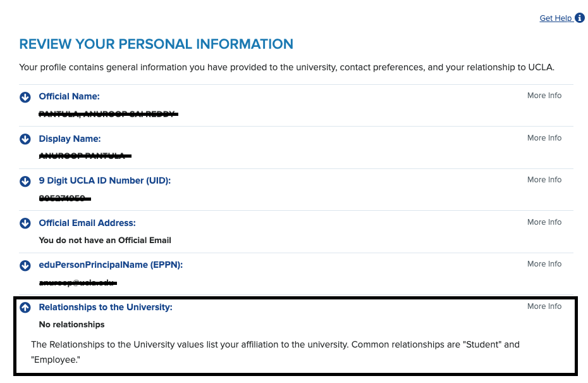The height and width of the screenshot is (383, 588).
Task: Expand the Display Name arrow icon
Action: pos(25,139)
